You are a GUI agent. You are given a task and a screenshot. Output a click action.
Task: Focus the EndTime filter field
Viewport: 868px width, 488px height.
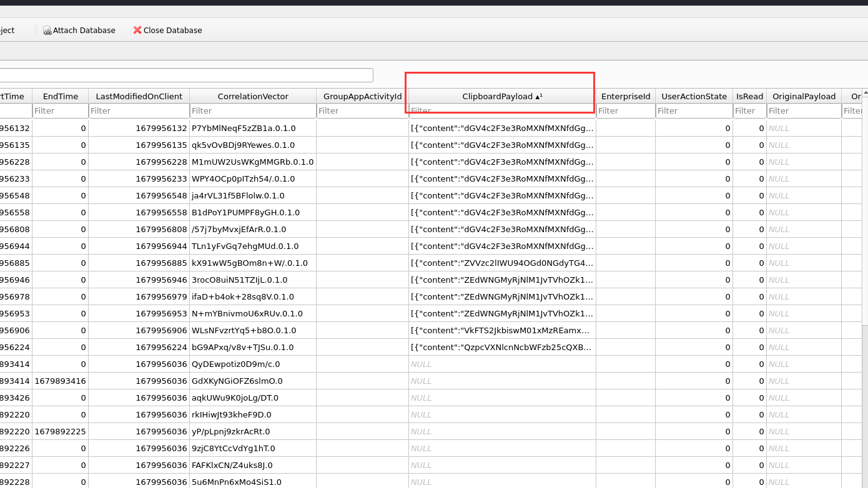tap(61, 111)
